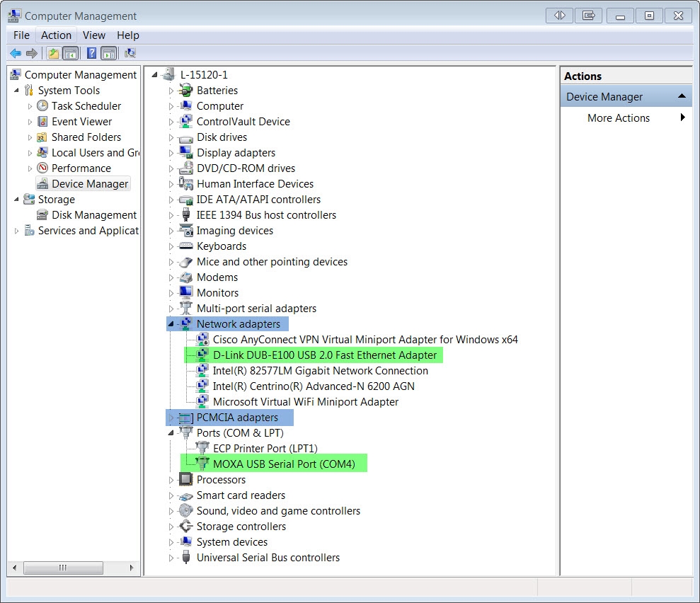Click the Back arrow in the toolbar
Viewport: 700px width, 603px height.
click(x=16, y=53)
